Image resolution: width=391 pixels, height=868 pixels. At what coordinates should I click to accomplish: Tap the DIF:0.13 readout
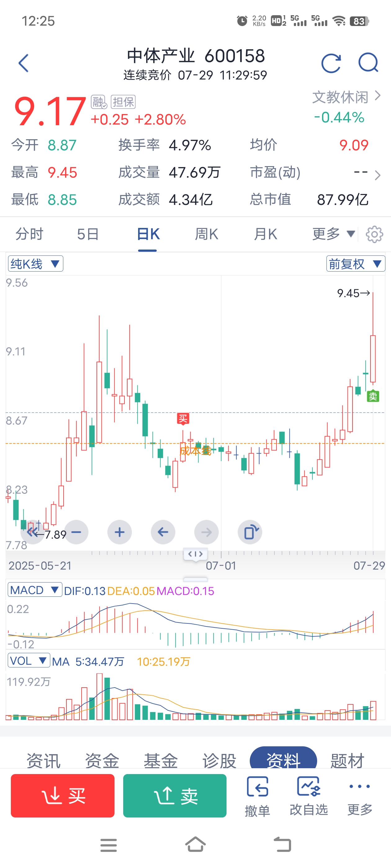coord(85,591)
